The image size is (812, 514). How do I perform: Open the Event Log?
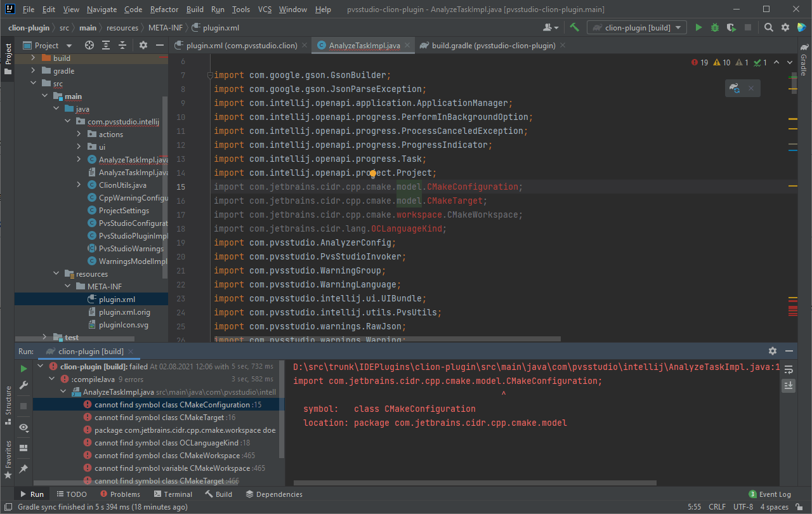pos(769,494)
